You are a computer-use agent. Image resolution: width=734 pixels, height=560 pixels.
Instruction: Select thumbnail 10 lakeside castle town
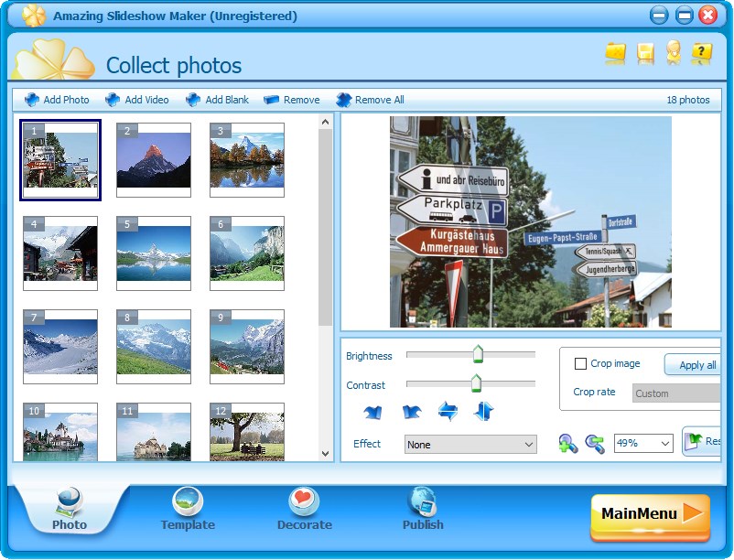60,432
